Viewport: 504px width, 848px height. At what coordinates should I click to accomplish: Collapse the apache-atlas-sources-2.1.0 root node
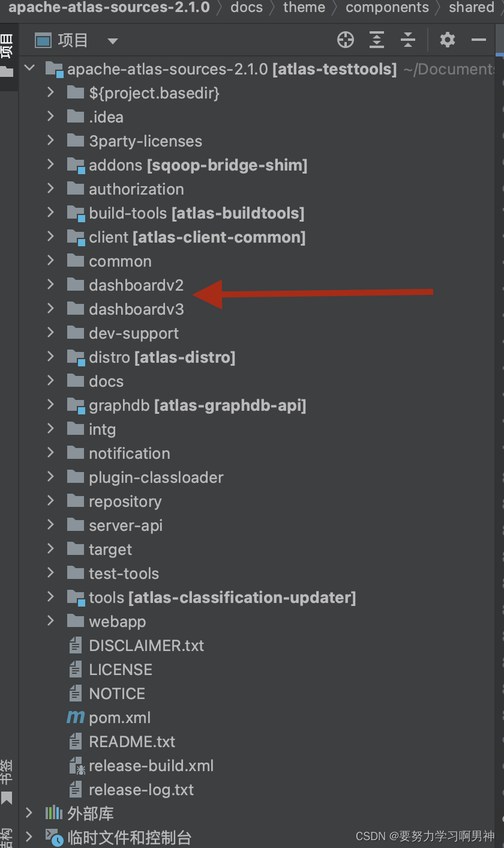(x=29, y=68)
